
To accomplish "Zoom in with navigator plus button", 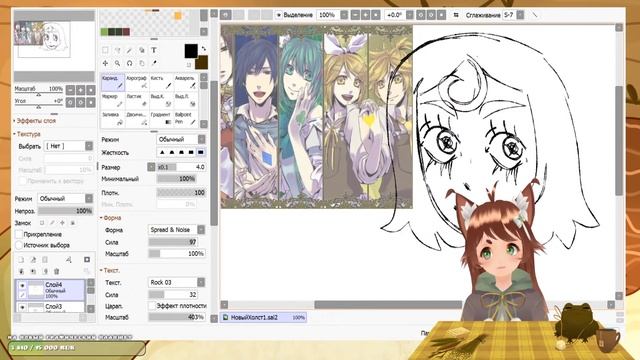I will 80,89.
